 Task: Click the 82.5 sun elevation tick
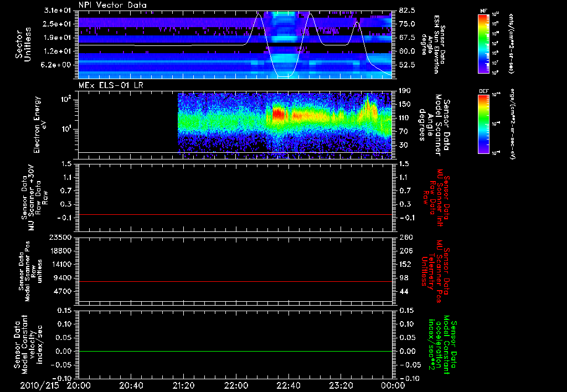pyautogui.click(x=407, y=11)
